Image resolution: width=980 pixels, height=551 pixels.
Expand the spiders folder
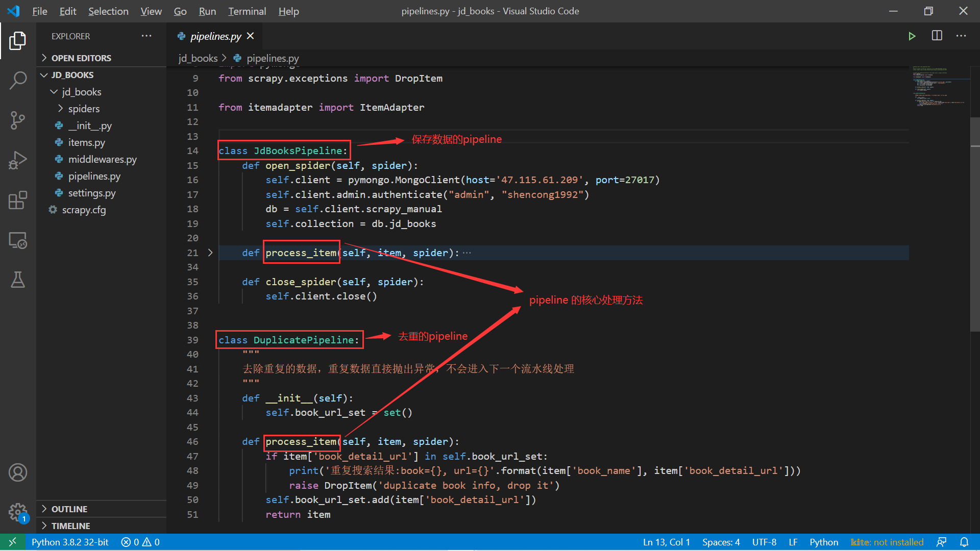pyautogui.click(x=84, y=109)
